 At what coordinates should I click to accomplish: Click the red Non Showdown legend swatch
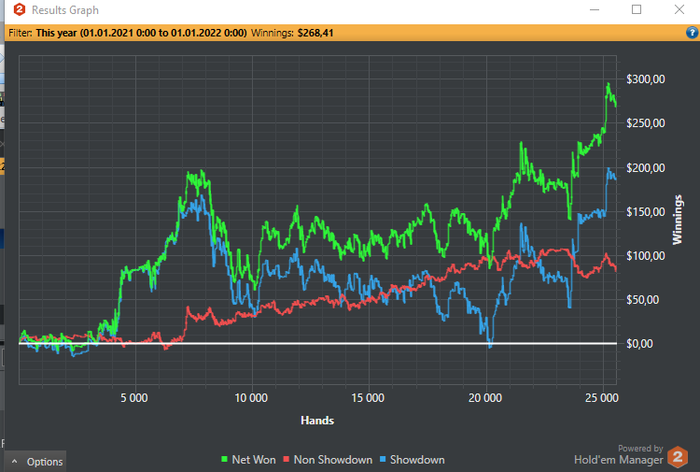[287, 459]
